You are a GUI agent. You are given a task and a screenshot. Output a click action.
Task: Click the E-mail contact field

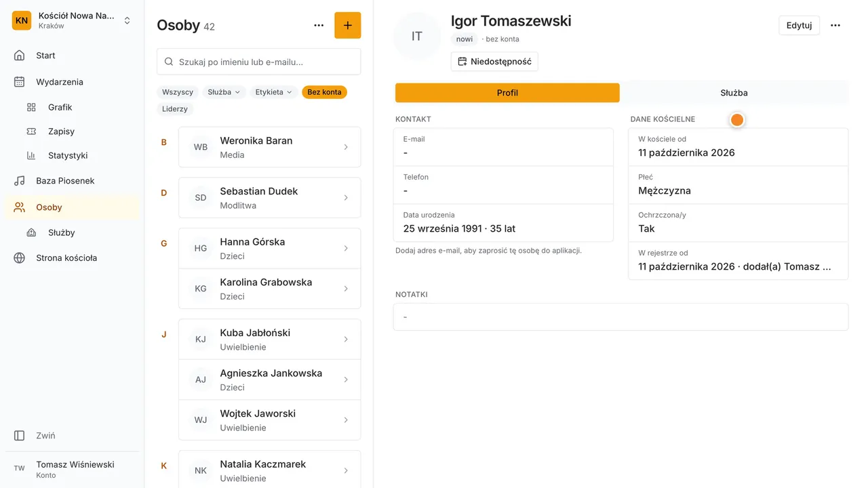[x=503, y=147]
